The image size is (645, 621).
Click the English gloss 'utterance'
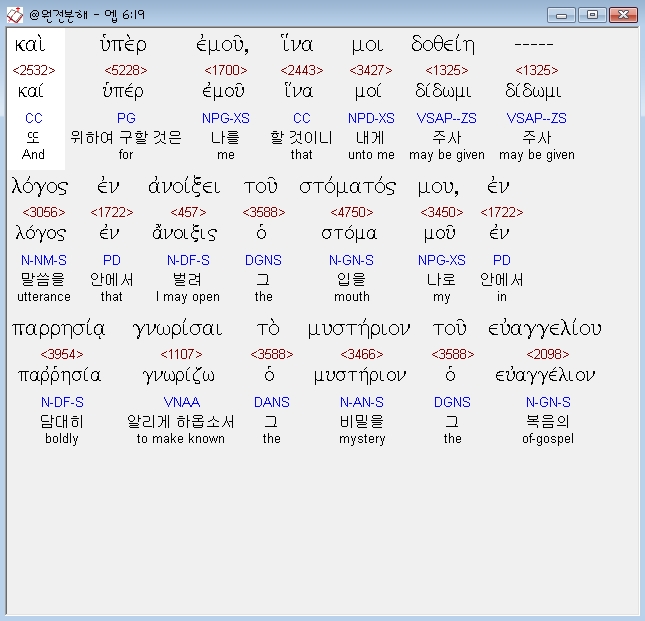[44, 297]
